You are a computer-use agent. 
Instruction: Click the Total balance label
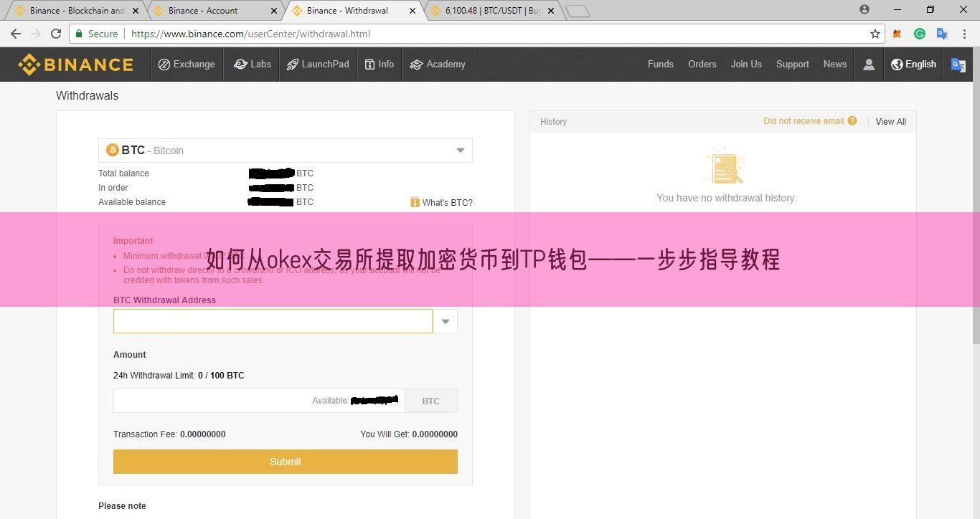(123, 173)
